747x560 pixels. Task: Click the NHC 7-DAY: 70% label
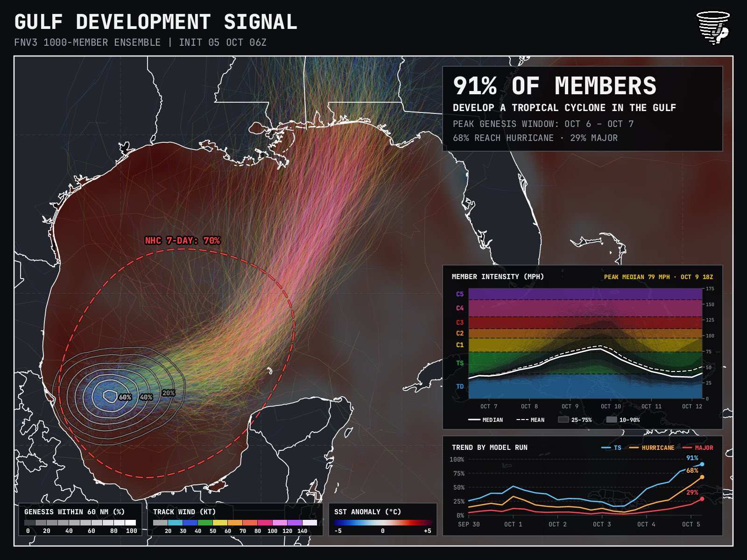tap(183, 241)
